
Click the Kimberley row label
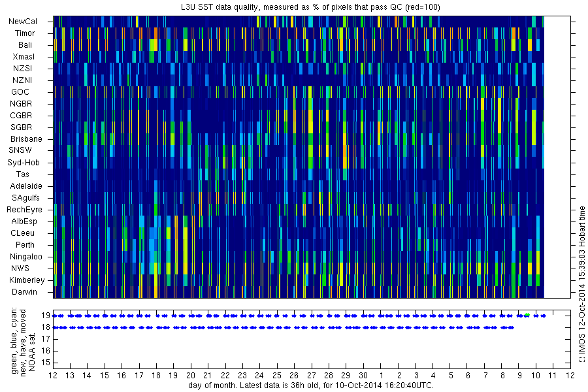point(27,280)
